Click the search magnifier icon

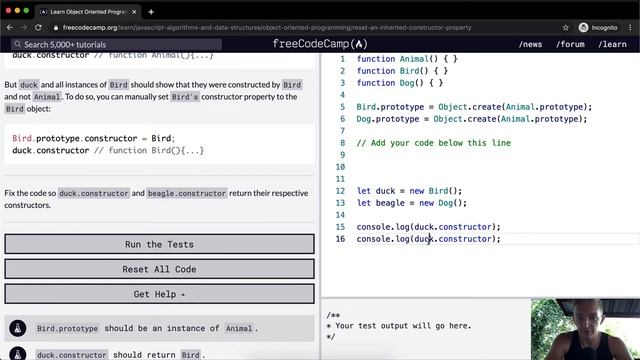tap(17, 44)
